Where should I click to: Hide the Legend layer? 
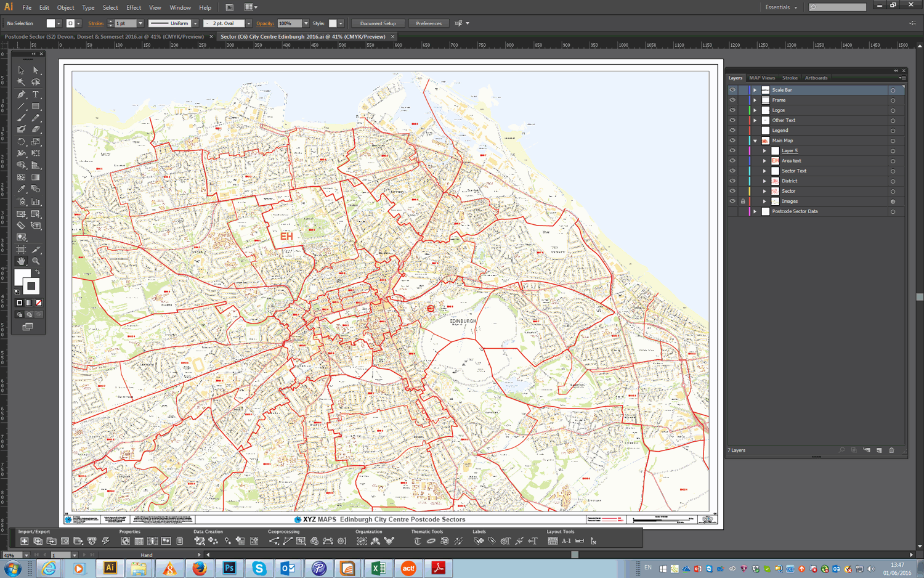(x=732, y=131)
